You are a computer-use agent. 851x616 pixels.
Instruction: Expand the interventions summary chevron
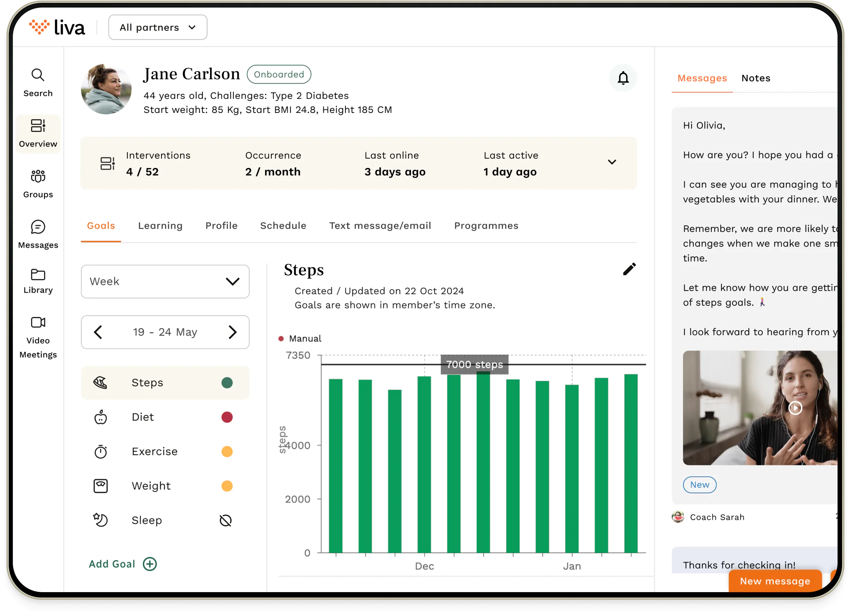(612, 162)
